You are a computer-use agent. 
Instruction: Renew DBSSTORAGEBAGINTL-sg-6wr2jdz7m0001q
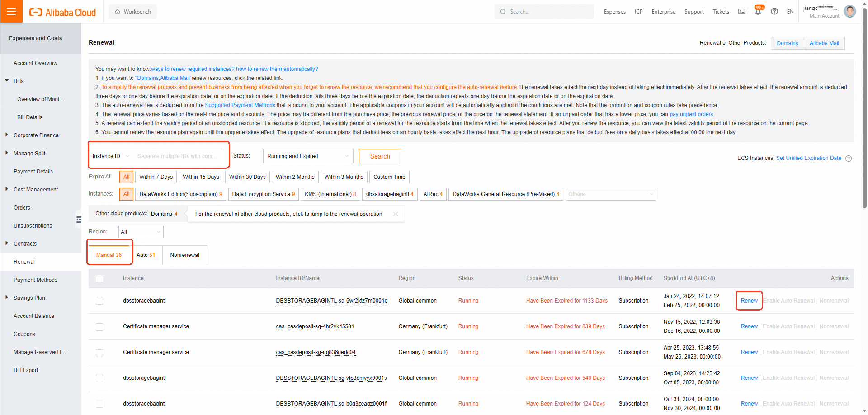click(x=749, y=301)
